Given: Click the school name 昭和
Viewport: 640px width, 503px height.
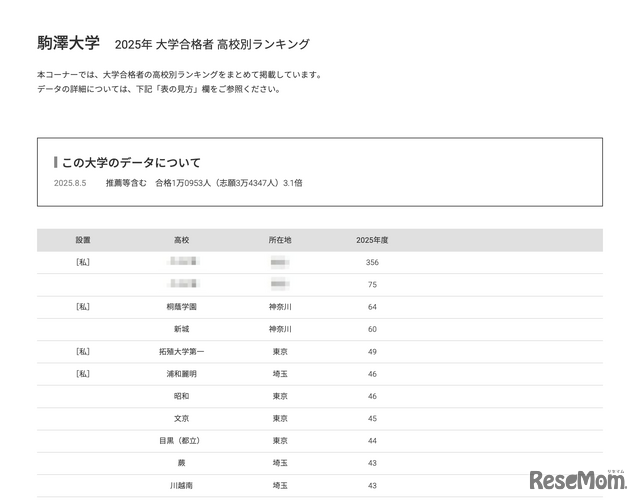Looking at the screenshot, I should click(182, 396).
